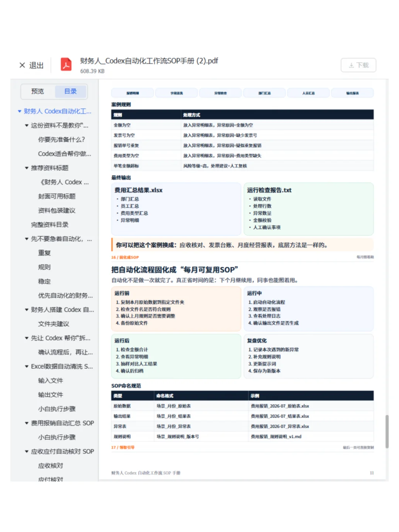
Task: Open outline entry 完整资料目录
Action: [50, 225]
